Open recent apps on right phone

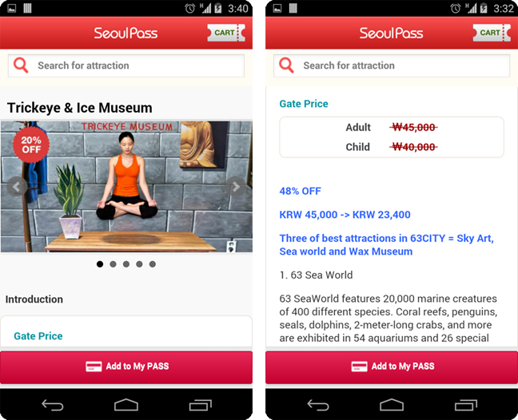(466, 405)
